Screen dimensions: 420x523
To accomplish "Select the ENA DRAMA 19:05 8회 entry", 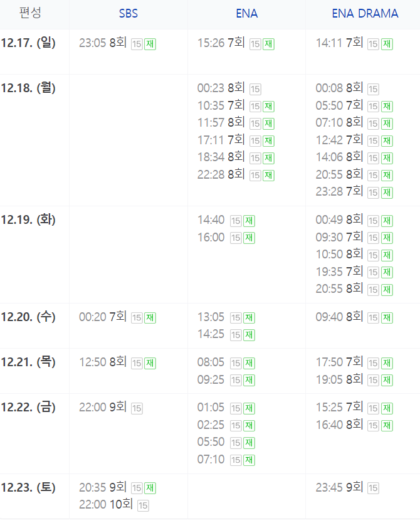I will 339,379.
